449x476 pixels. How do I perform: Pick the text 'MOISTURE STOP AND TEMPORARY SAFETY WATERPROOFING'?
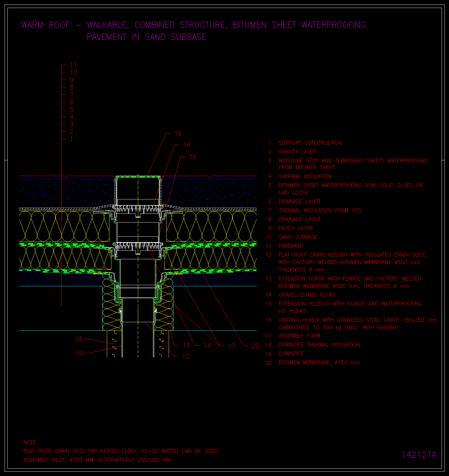pyautogui.click(x=353, y=161)
